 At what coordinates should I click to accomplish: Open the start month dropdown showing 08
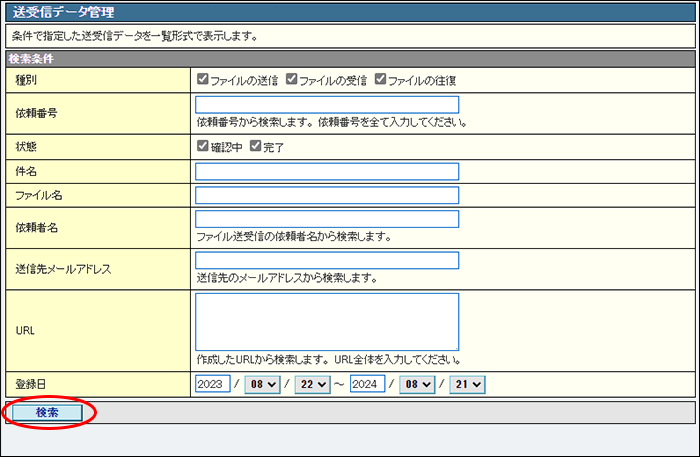pyautogui.click(x=261, y=384)
